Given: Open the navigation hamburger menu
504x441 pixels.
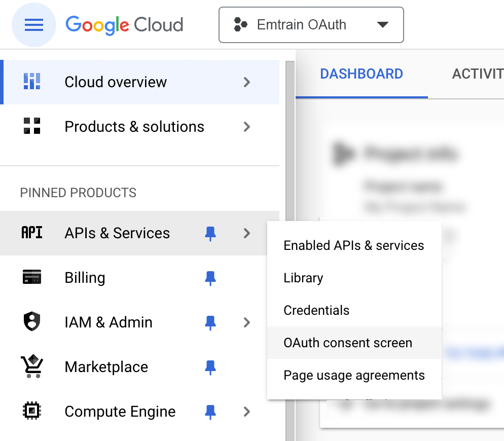Looking at the screenshot, I should pos(33,24).
